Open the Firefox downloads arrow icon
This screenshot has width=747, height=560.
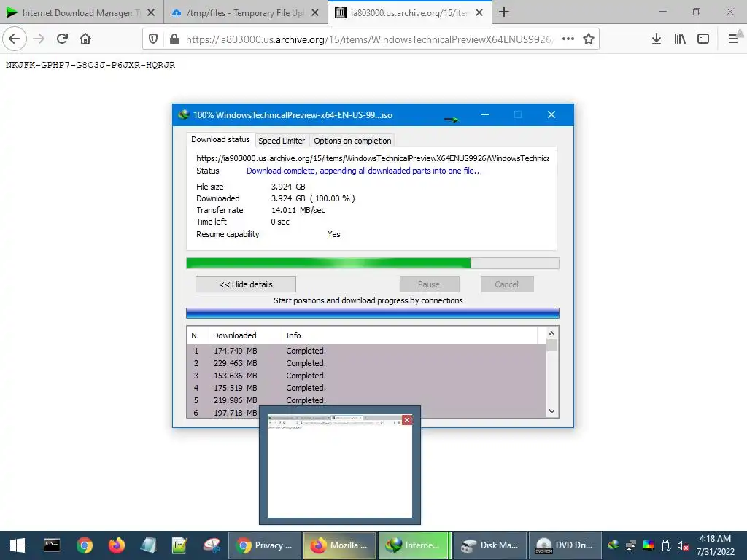[656, 39]
